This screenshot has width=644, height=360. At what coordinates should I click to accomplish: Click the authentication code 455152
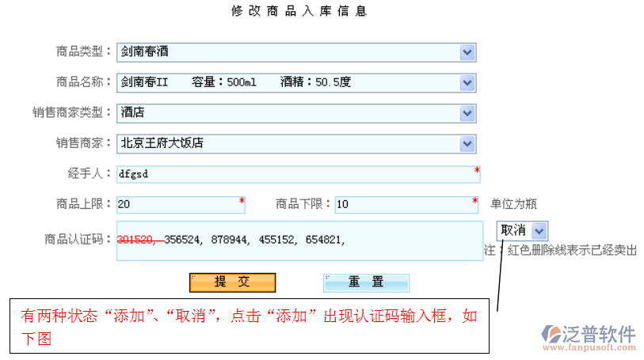(276, 240)
